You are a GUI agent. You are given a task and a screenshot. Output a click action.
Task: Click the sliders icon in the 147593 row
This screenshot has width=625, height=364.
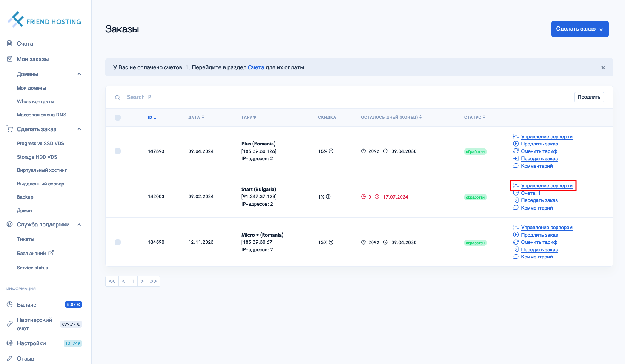516,136
